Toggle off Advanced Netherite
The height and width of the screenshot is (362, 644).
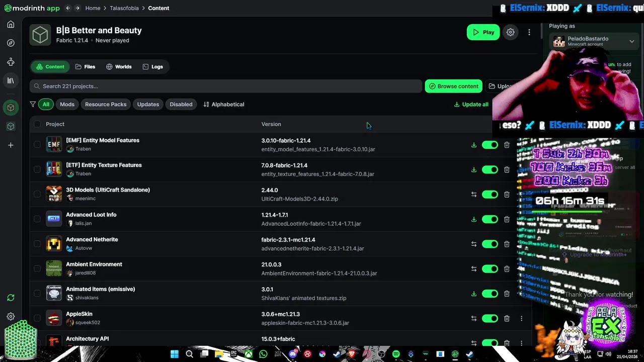(x=490, y=244)
